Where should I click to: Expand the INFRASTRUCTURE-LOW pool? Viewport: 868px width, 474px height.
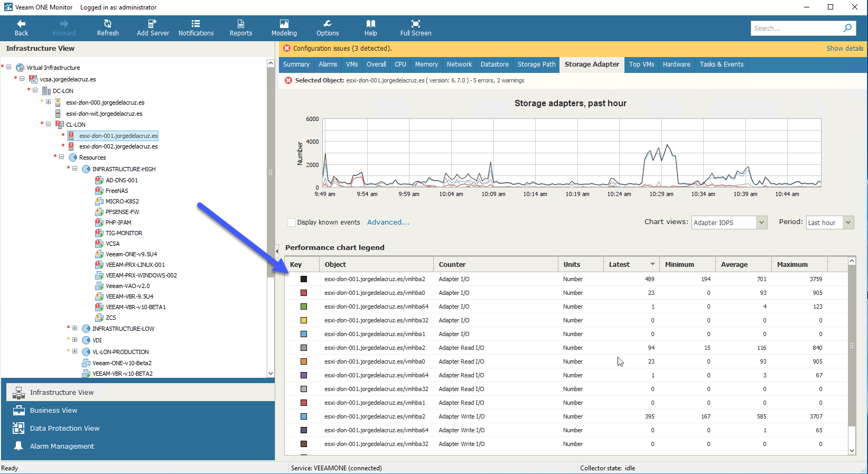(x=74, y=328)
